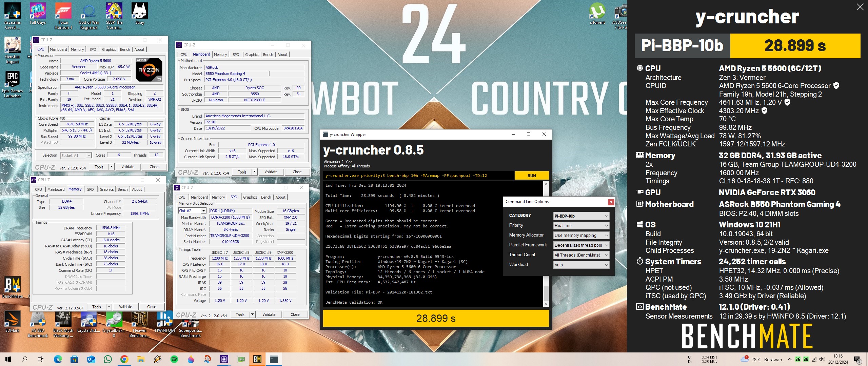Open the CPU tab in CPU-Z Mainboard window
868x366 pixels.
[x=184, y=55]
